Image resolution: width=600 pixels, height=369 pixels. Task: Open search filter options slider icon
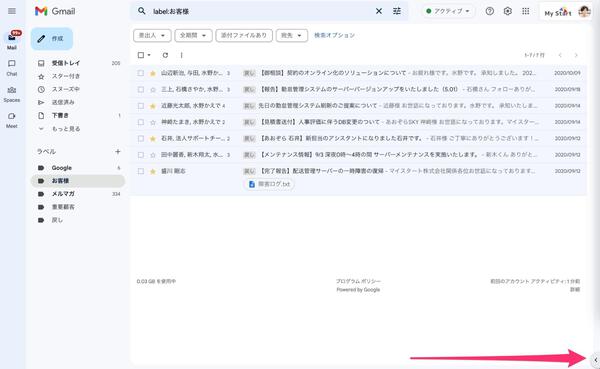[x=397, y=11]
